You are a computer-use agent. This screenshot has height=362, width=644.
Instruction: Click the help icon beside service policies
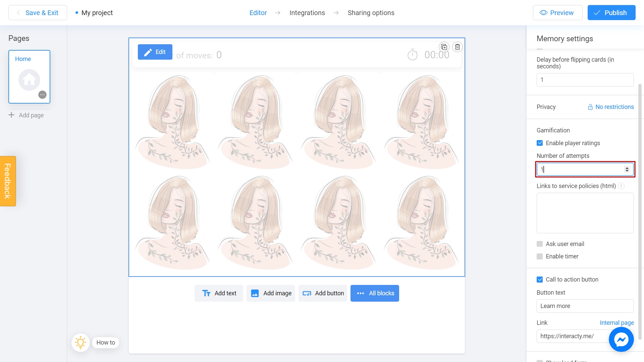(x=621, y=186)
